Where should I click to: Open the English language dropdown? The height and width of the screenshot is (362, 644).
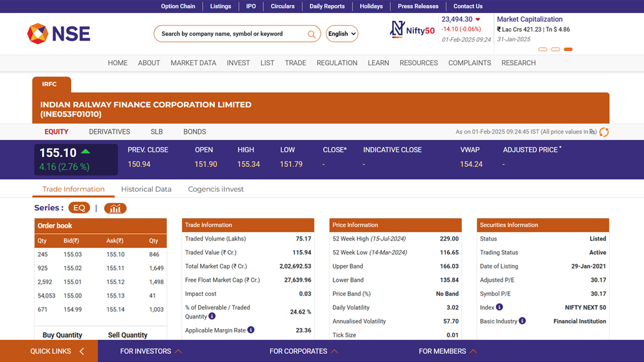tap(342, 34)
